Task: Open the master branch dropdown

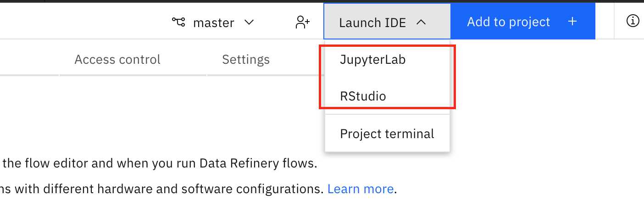Action: pos(213,22)
